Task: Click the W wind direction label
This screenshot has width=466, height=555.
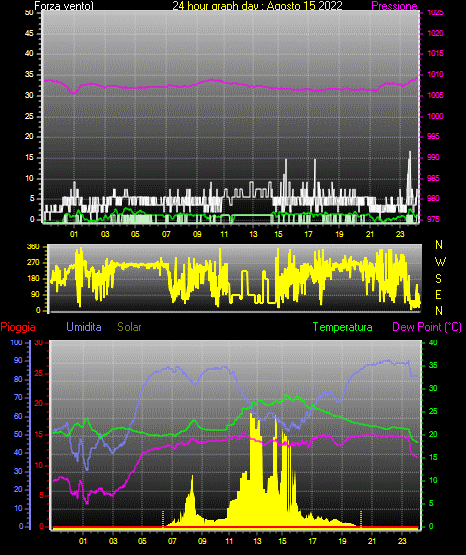Action: (x=440, y=262)
